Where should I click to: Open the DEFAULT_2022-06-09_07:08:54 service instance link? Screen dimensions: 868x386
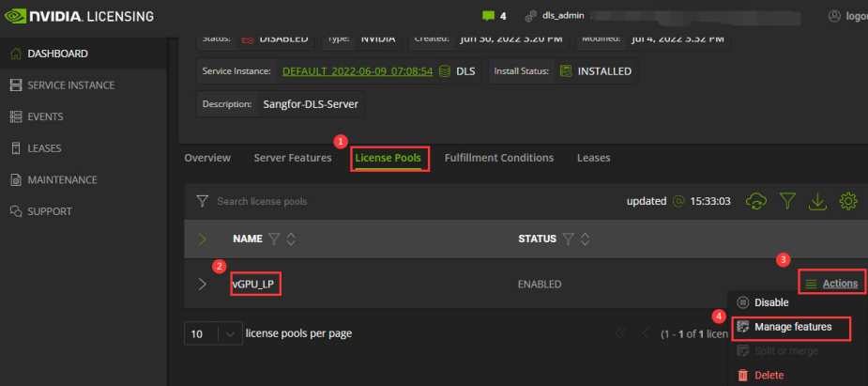(358, 70)
